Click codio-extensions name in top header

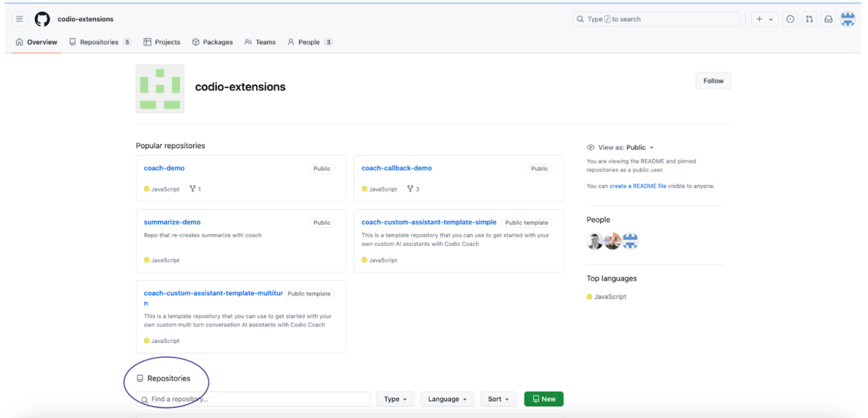[x=85, y=19]
